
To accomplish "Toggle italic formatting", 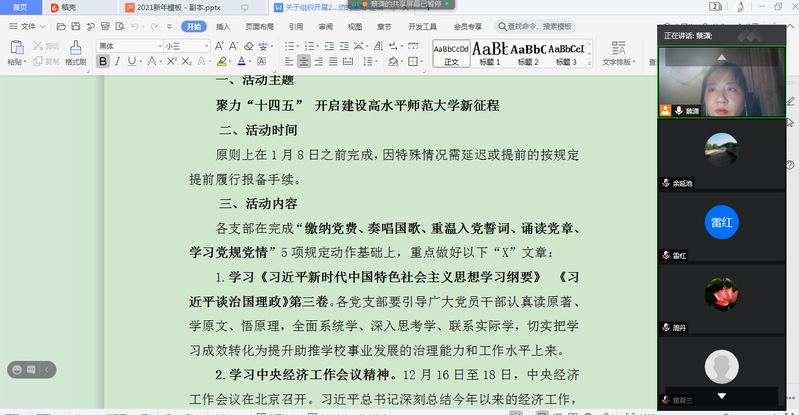I will click(118, 62).
